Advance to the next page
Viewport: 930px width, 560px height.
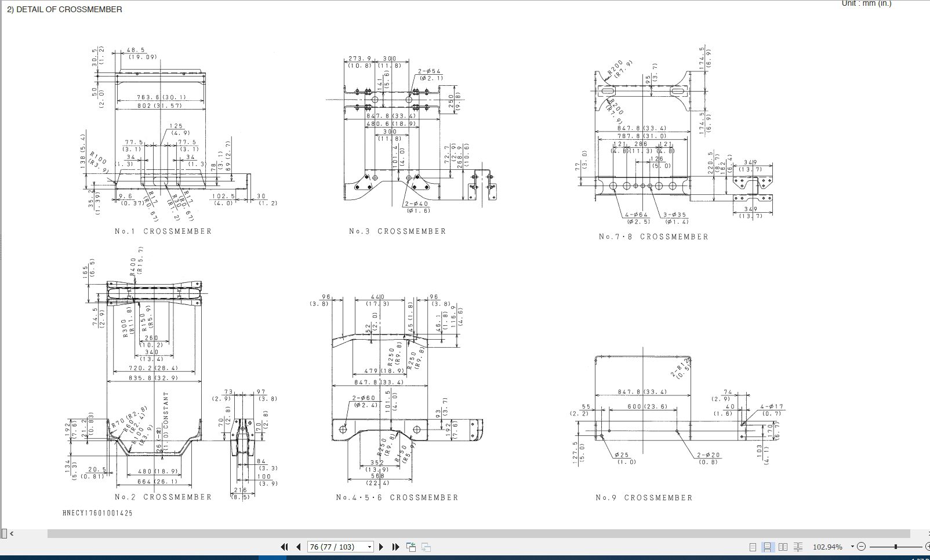pyautogui.click(x=382, y=547)
